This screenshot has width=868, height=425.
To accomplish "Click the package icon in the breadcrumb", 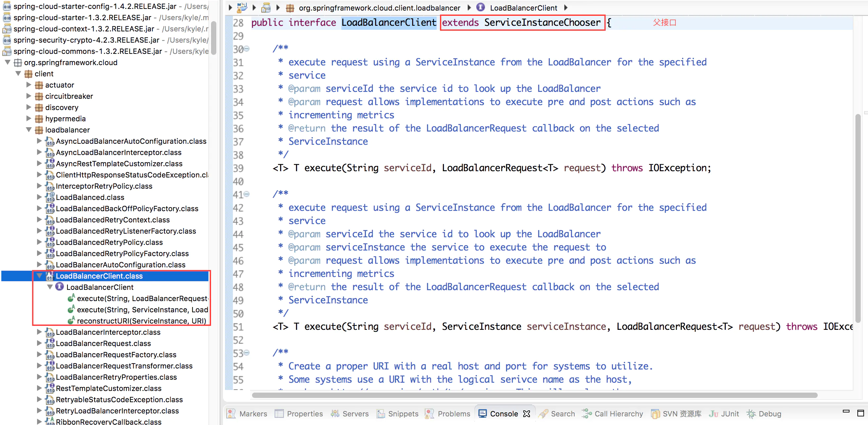I will 290,8.
